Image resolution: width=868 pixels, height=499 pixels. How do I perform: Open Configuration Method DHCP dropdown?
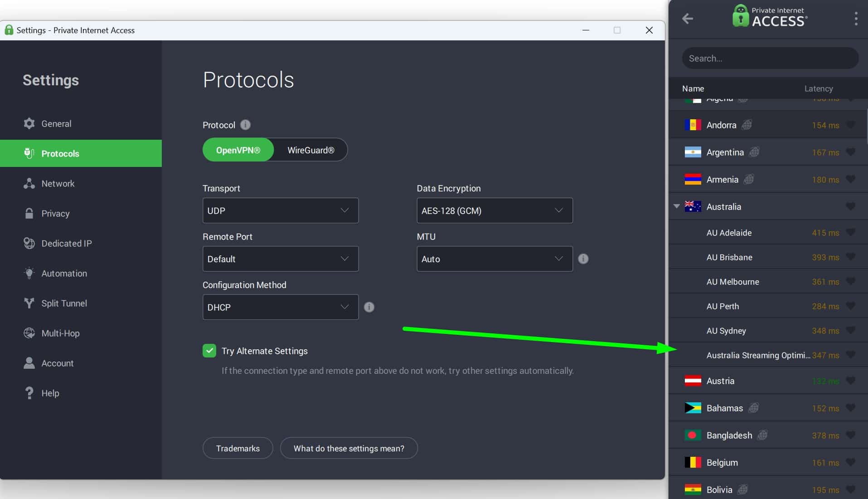tap(281, 307)
